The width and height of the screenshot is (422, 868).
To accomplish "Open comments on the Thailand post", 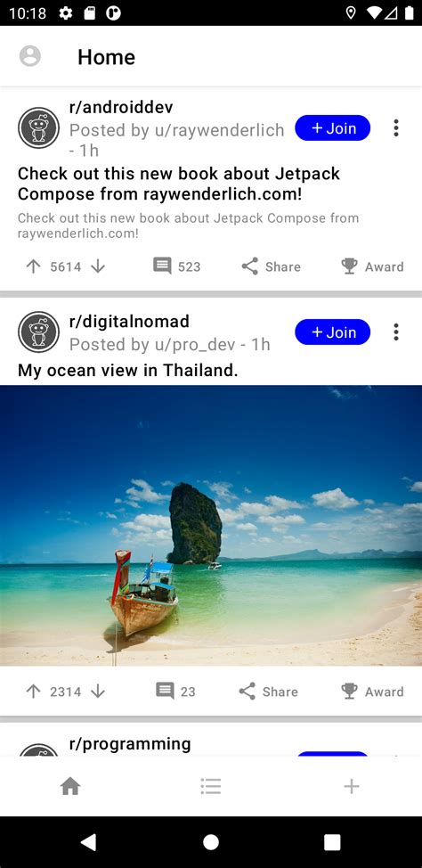I will [x=176, y=692].
